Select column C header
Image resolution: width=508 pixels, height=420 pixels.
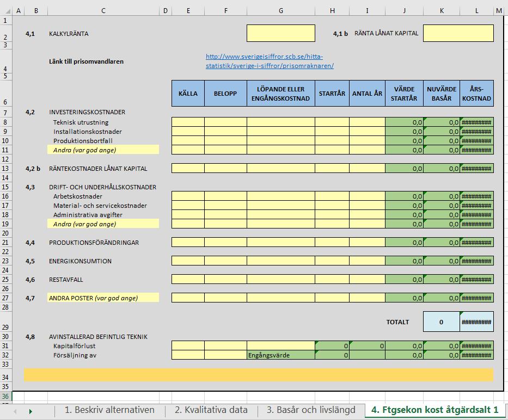[103, 11]
